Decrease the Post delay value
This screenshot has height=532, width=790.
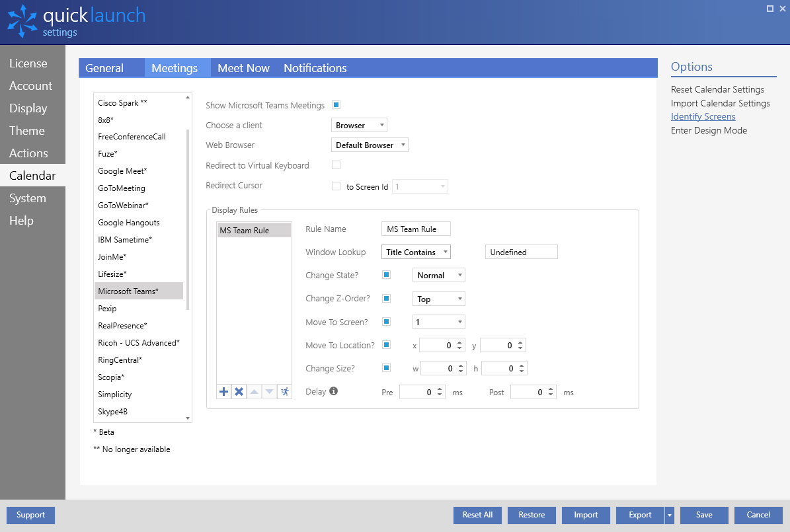[551, 395]
